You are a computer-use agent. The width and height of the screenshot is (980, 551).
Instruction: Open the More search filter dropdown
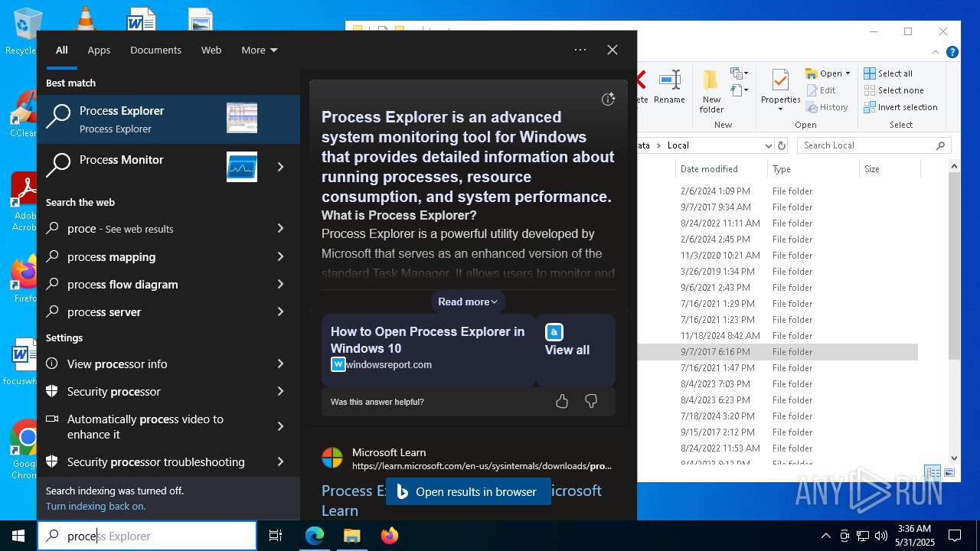(260, 50)
